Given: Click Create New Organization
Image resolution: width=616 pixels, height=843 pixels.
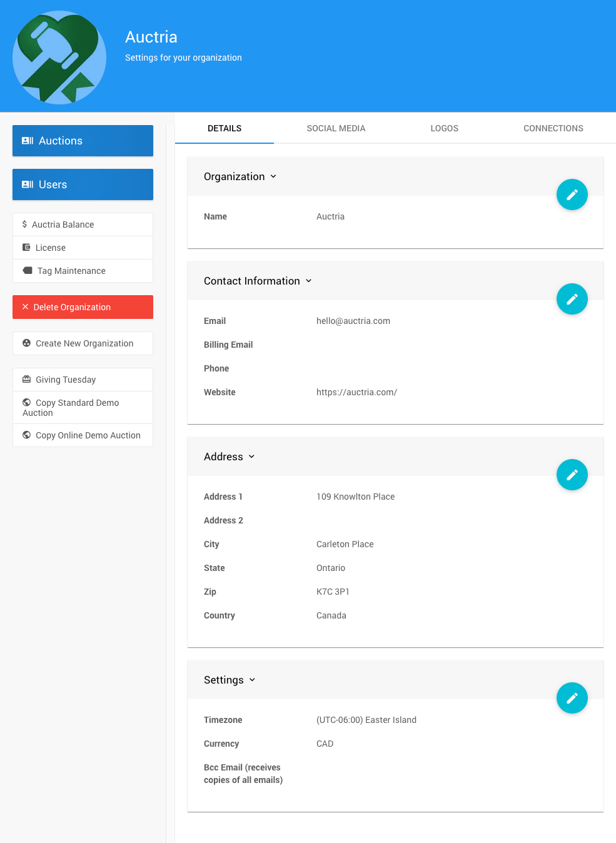Looking at the screenshot, I should pos(83,343).
